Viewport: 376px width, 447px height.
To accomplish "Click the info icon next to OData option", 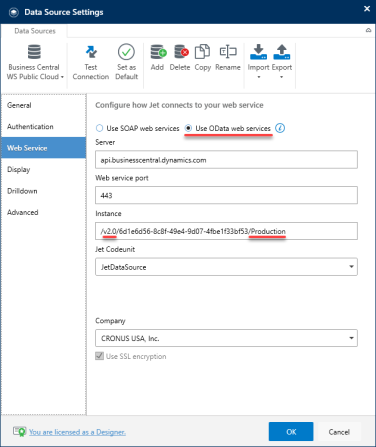I will click(280, 128).
